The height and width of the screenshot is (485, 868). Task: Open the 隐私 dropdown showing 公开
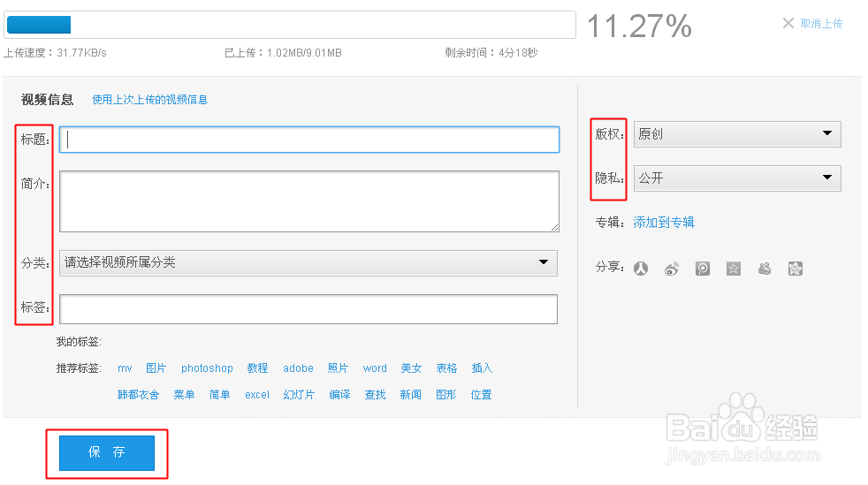737,178
